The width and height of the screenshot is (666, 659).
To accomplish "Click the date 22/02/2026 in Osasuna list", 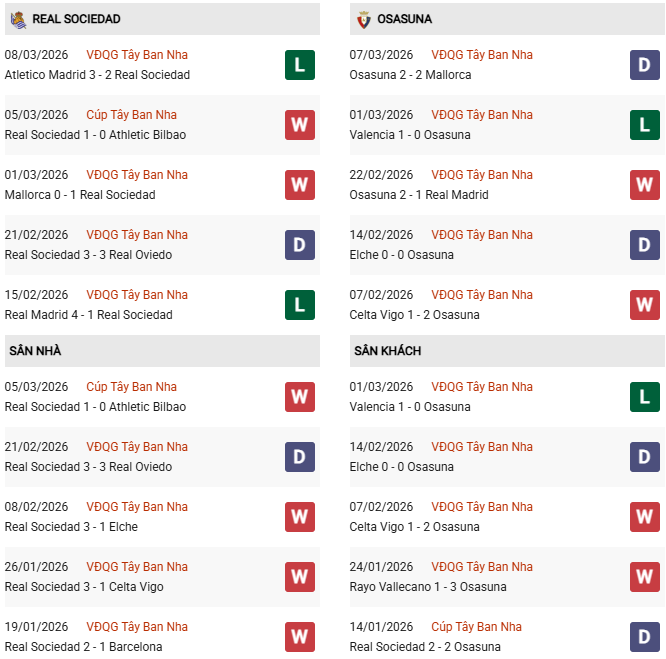I will 381,175.
